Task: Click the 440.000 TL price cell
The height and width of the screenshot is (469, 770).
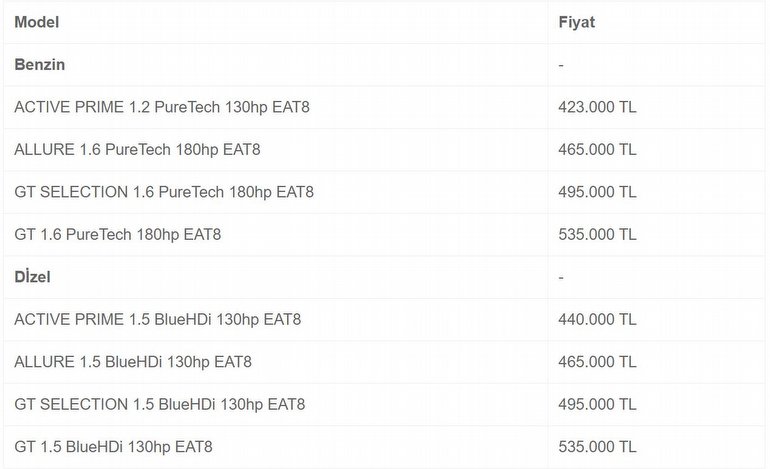Action: coord(597,319)
